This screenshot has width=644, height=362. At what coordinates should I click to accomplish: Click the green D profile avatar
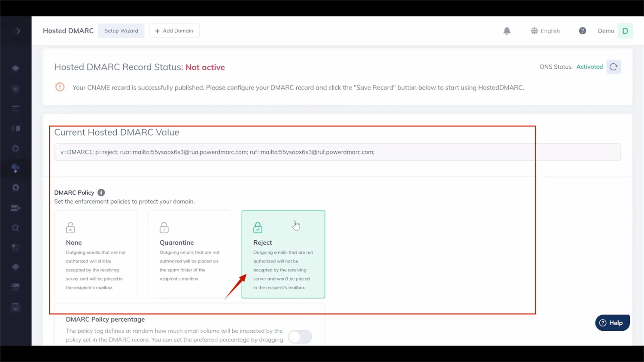(625, 31)
